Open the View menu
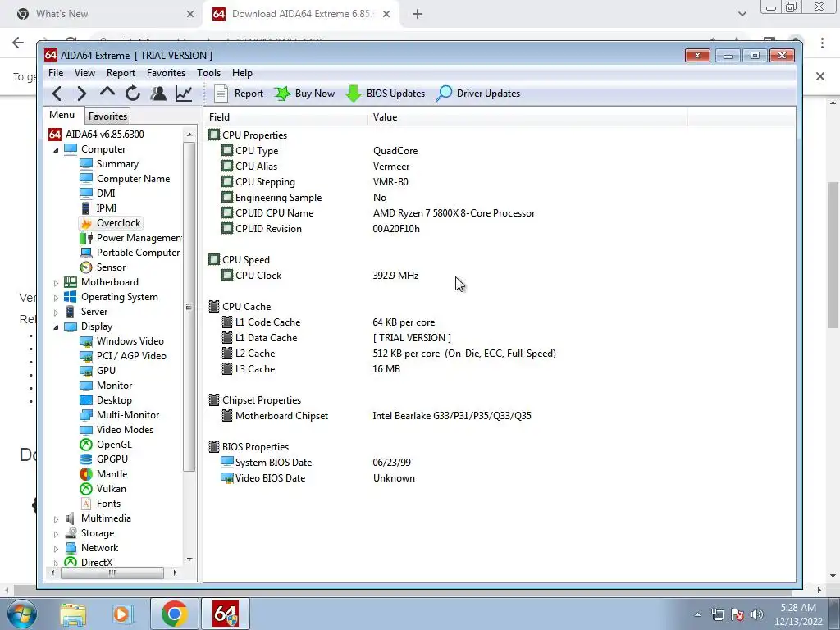Image resolution: width=840 pixels, height=630 pixels. (x=84, y=73)
